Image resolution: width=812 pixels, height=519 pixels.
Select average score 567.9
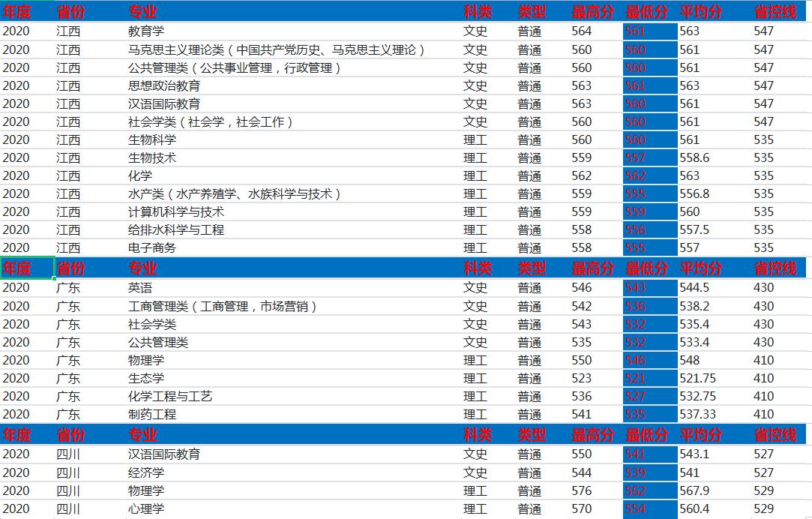tap(694, 490)
